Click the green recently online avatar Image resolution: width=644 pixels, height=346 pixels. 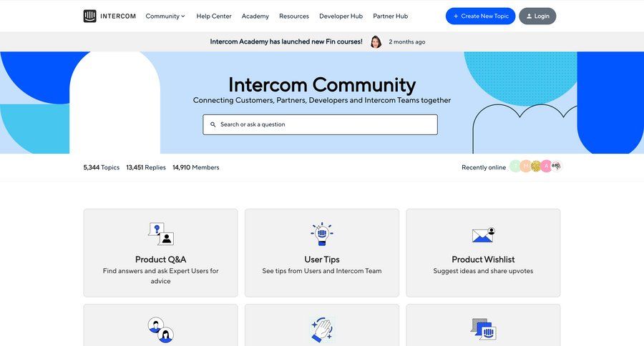[515, 167]
